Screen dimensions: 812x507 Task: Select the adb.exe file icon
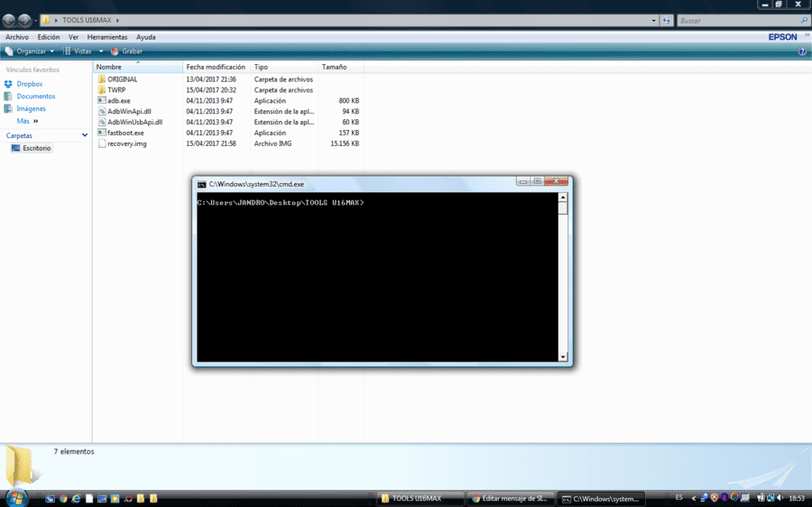pos(101,100)
